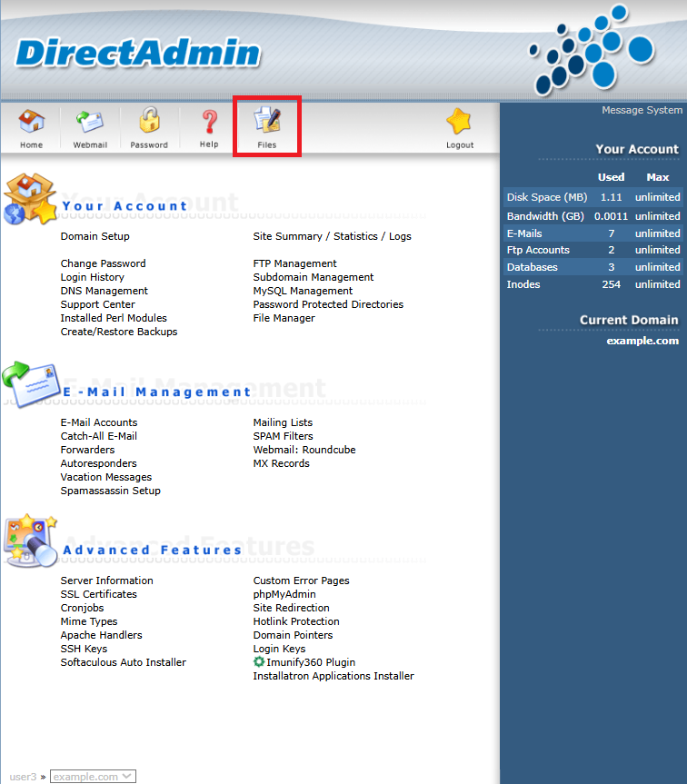Screen dimensions: 687x784
Task: Launch Softaculous Auto Installer
Action: pos(123,662)
